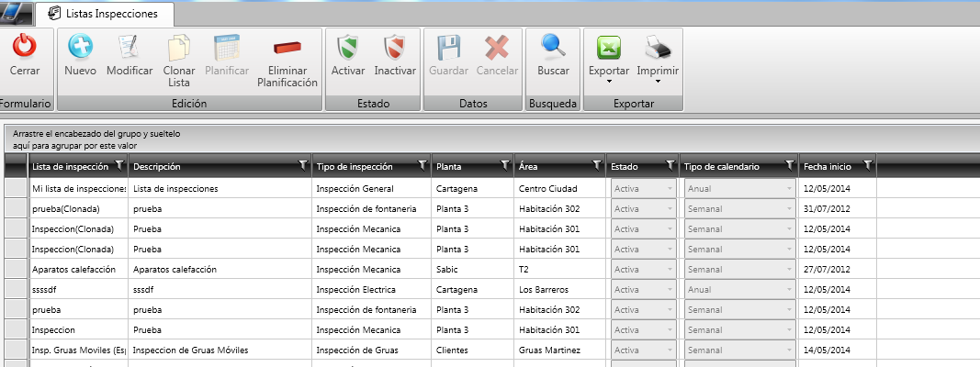This screenshot has width=980, height=367.
Task: Open Estado dropdown in Insp. Gruas Moviles row
Action: [x=643, y=350]
